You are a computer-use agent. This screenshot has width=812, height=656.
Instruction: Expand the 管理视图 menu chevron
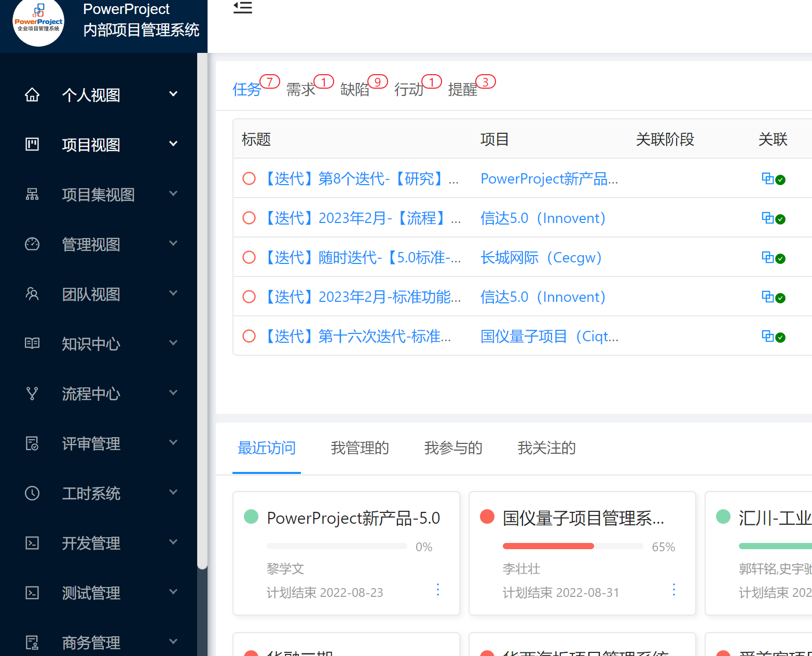coord(173,243)
